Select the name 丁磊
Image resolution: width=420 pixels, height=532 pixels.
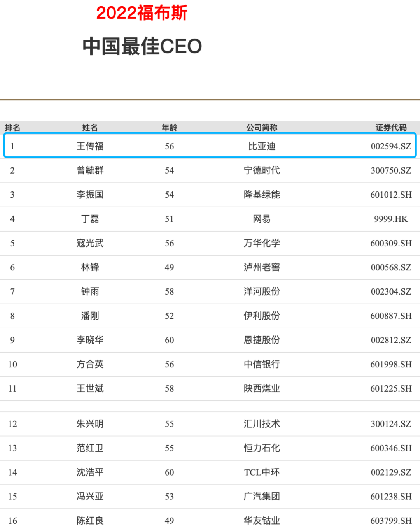[x=90, y=219]
